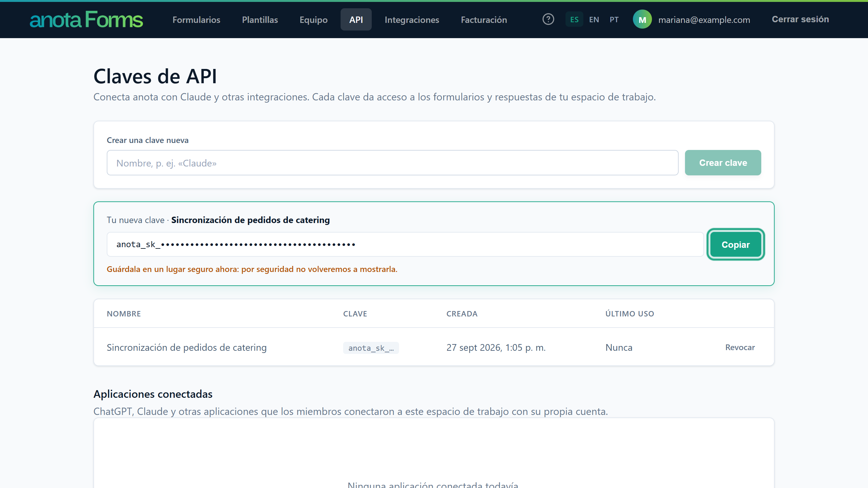Go to Facturación
868x488 pixels.
484,20
